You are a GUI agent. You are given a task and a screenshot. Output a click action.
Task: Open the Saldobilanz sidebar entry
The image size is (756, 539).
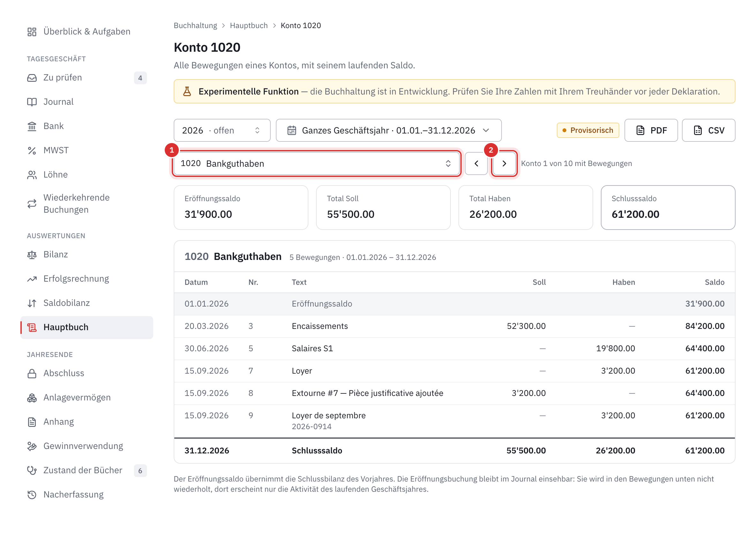(87, 303)
